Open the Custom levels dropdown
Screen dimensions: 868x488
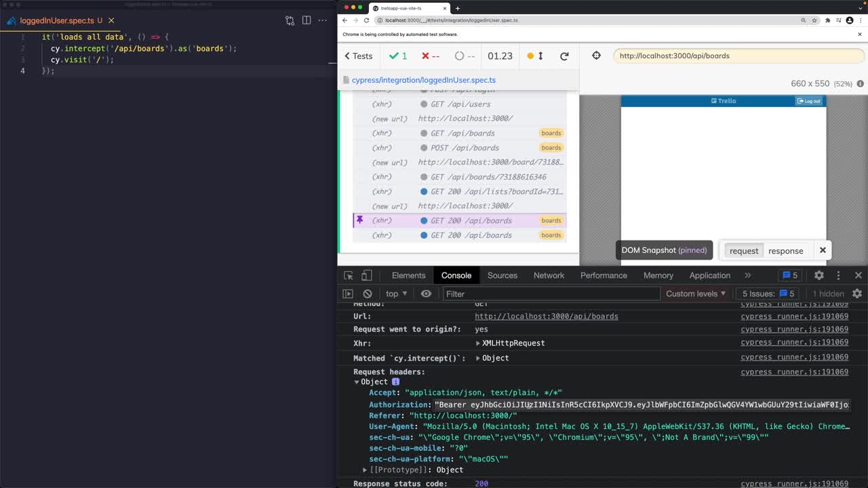(696, 293)
